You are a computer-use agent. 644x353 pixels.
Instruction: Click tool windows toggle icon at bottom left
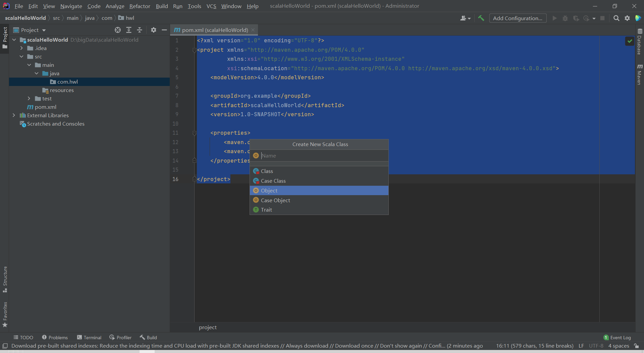tap(5, 346)
